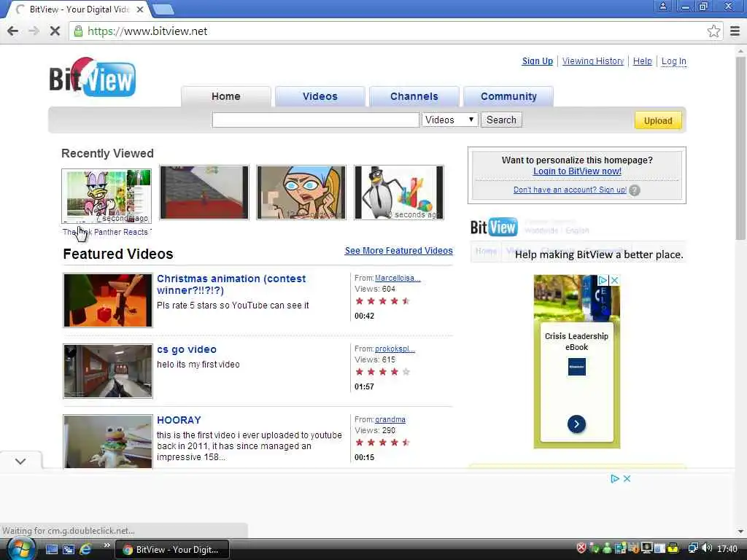Click Don't have an account? Sign up!
The width and height of the screenshot is (747, 560).
coord(570,190)
